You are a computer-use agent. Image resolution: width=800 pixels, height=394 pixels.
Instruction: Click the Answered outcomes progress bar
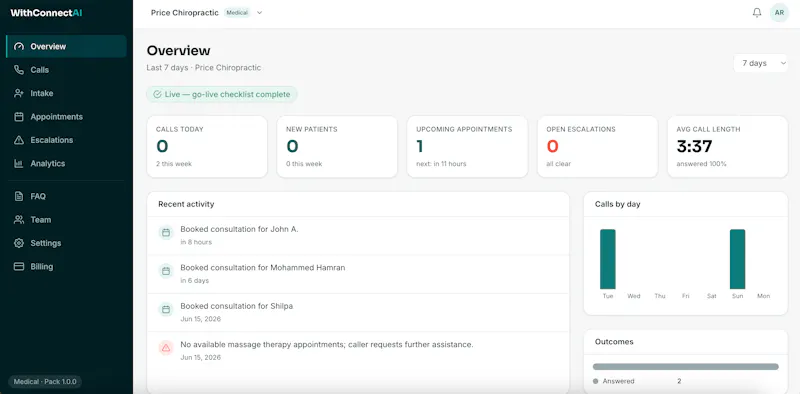(x=686, y=366)
